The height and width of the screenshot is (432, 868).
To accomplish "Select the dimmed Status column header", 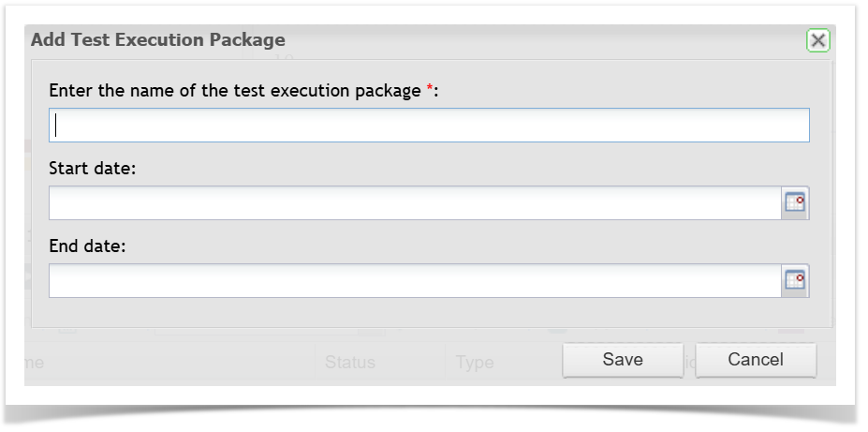I will [x=349, y=362].
